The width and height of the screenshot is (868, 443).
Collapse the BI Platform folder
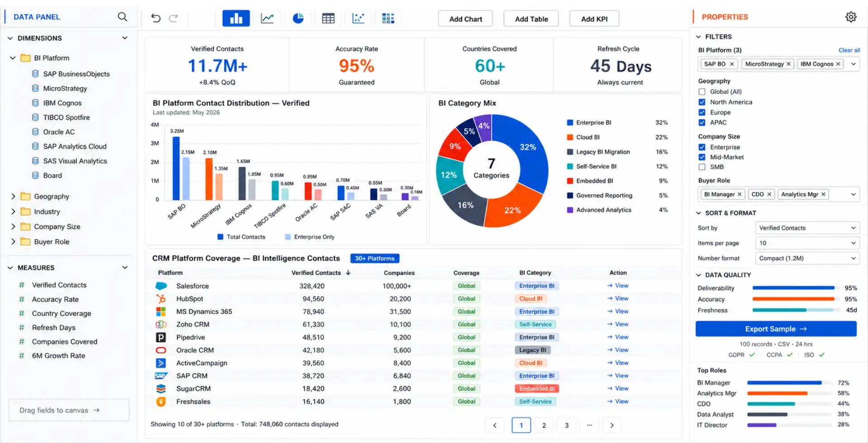(x=13, y=58)
